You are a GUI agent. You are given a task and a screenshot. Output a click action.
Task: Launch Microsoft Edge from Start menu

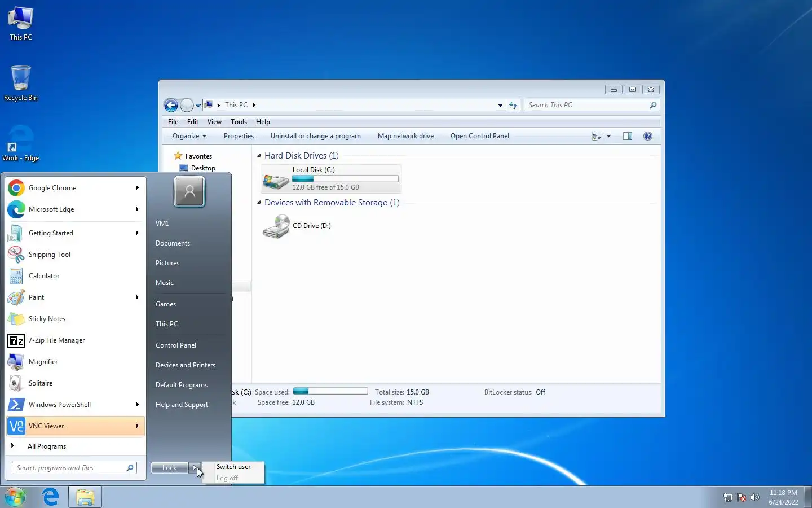(76, 209)
